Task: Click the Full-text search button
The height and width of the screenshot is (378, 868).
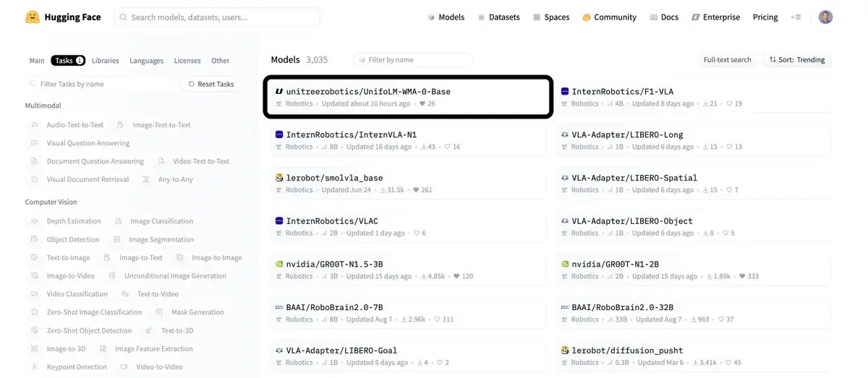Action: click(x=727, y=60)
